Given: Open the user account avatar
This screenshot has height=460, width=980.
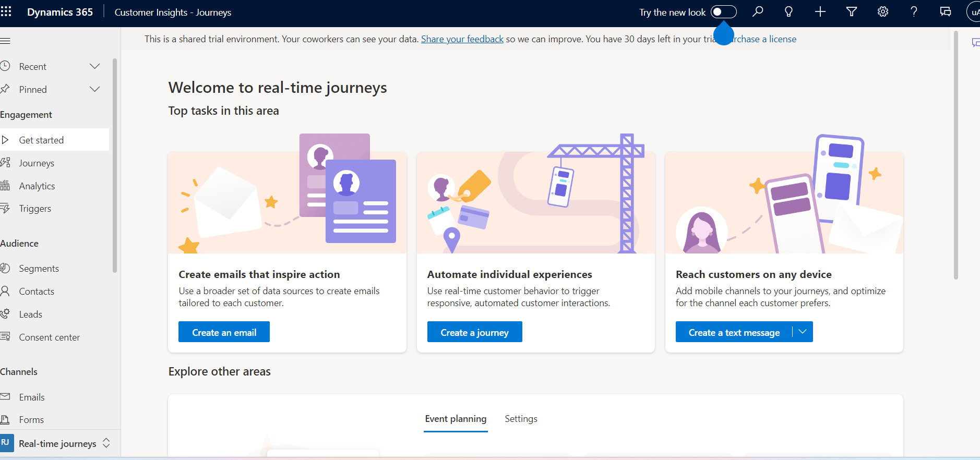Looking at the screenshot, I should click(x=974, y=12).
